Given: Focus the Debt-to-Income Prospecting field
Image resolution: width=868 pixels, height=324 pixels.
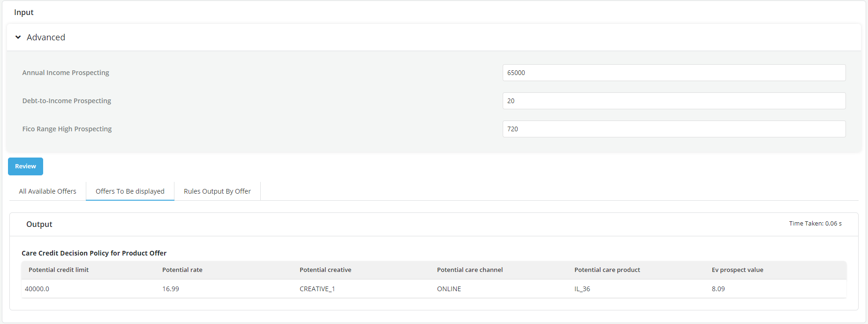Looking at the screenshot, I should (x=673, y=101).
